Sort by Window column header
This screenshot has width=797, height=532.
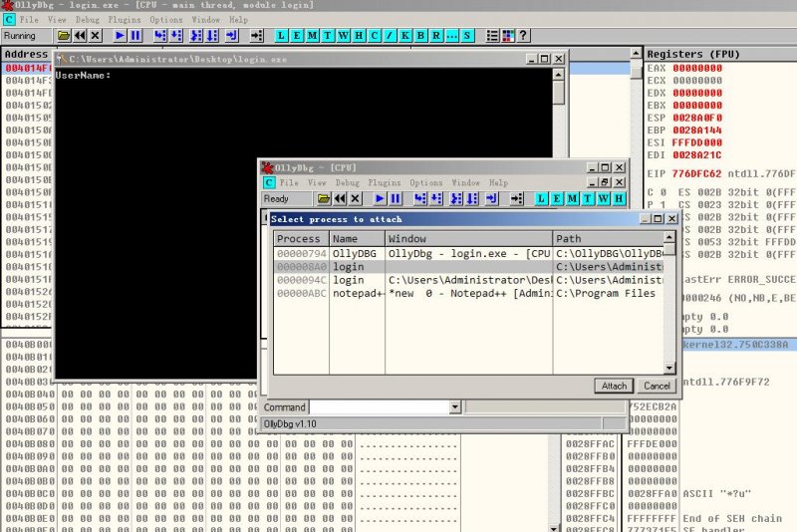(469, 239)
